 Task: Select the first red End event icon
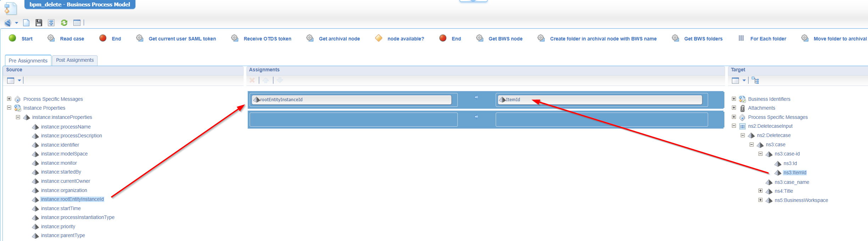tap(103, 38)
